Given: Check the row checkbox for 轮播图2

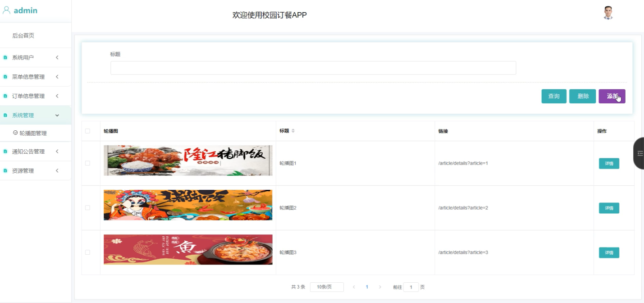Looking at the screenshot, I should (87, 208).
